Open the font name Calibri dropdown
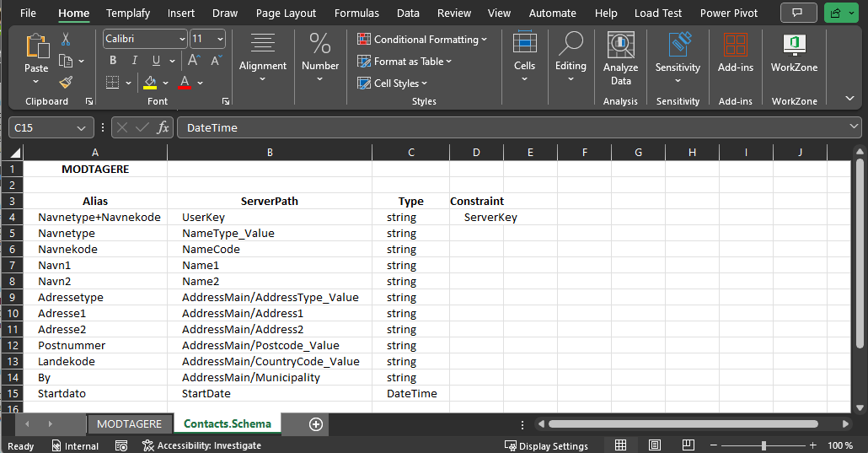Screen dimensions: 868x453 coord(182,40)
